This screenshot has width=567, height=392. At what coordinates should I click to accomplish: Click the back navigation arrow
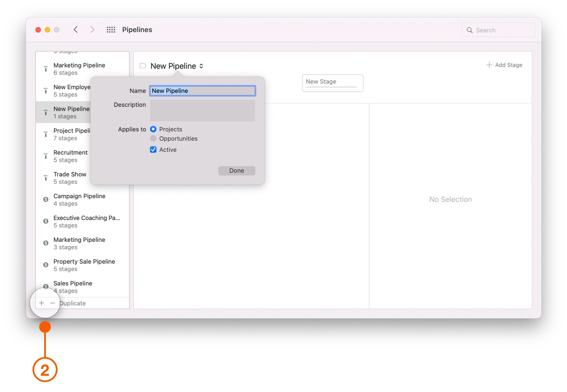click(x=75, y=30)
